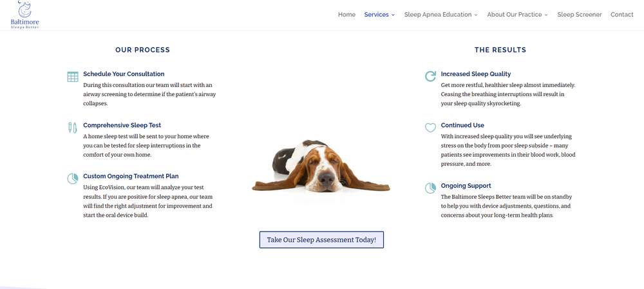The image size is (644, 289).
Task: Expand the About Our Practice dropdown chevron
Action: 546,15
